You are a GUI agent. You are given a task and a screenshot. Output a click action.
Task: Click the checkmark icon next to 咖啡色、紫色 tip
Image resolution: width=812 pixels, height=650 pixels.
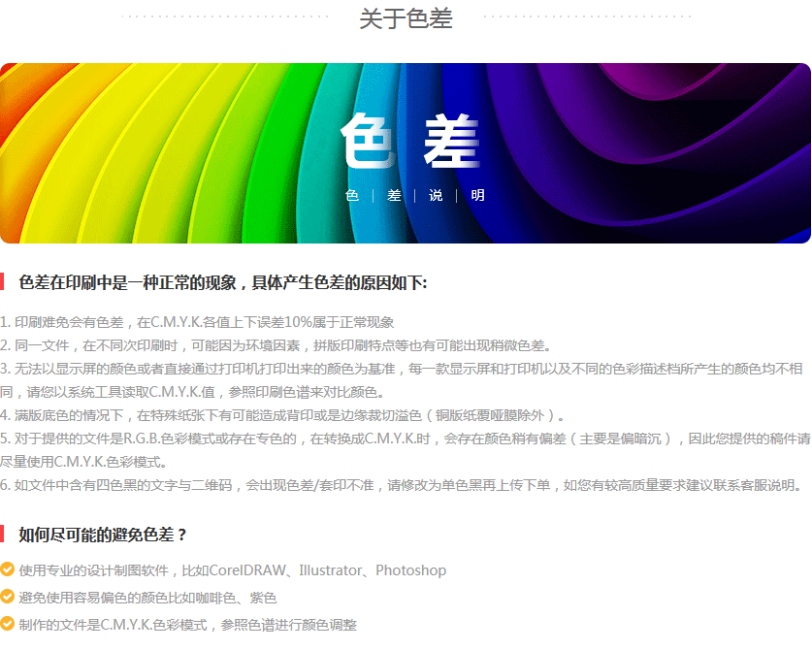[8, 598]
